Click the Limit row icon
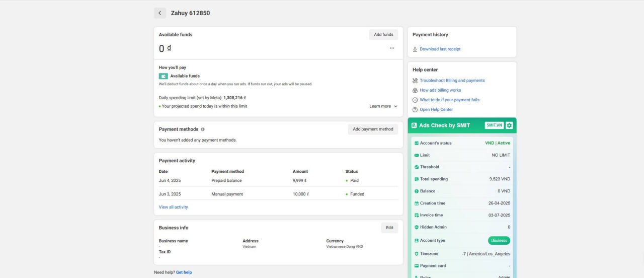 417,155
